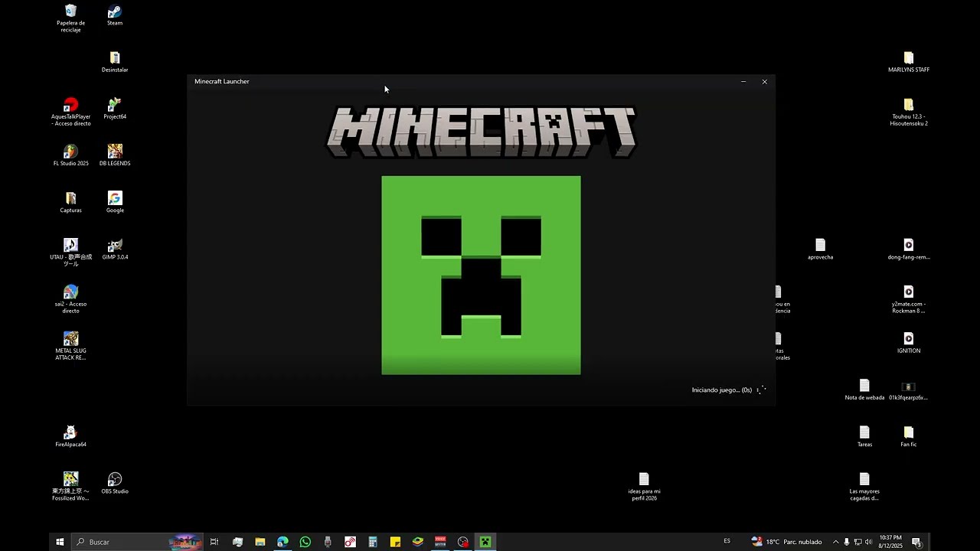
Task: Select the Fan fic folder
Action: (909, 436)
